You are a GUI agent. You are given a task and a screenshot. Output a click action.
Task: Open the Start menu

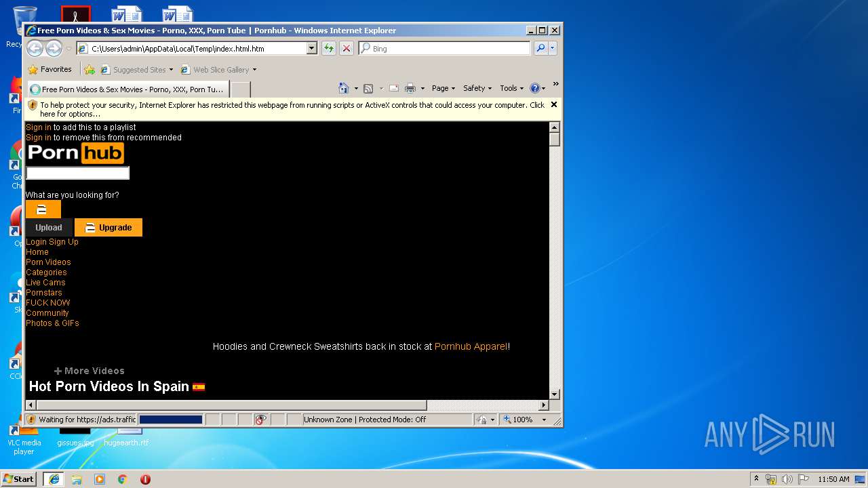[18, 479]
